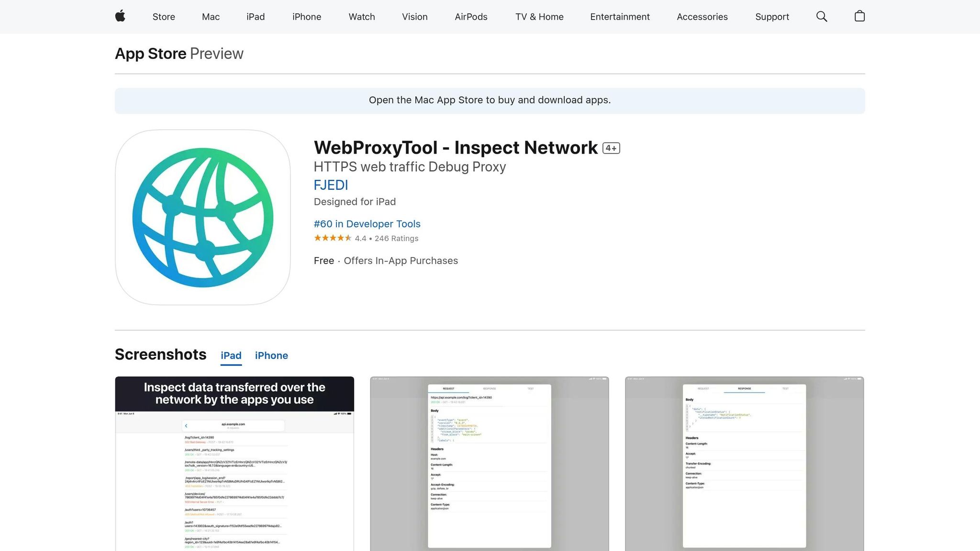Open the Support menu item
The width and height of the screenshot is (980, 551).
coord(772,17)
